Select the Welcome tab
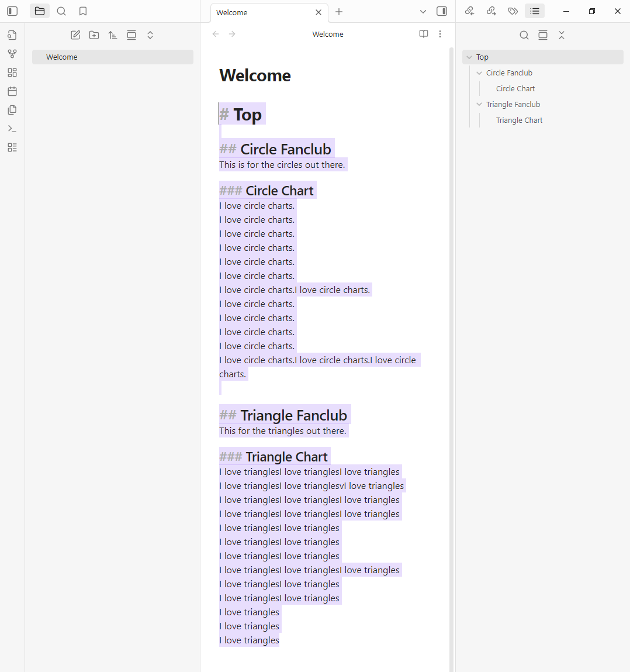Screen dimensions: 630x672 click(263, 12)
